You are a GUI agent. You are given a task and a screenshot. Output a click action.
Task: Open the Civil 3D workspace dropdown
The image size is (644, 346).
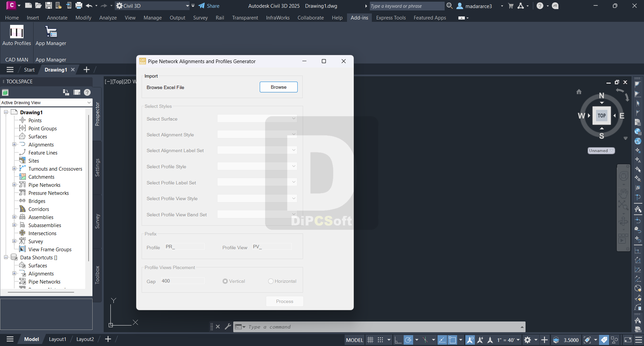click(153, 6)
